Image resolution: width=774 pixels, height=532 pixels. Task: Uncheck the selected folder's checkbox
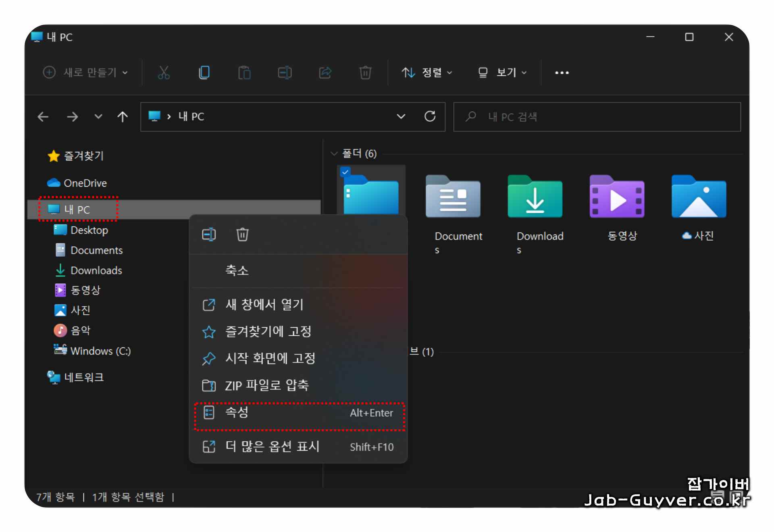click(x=345, y=172)
